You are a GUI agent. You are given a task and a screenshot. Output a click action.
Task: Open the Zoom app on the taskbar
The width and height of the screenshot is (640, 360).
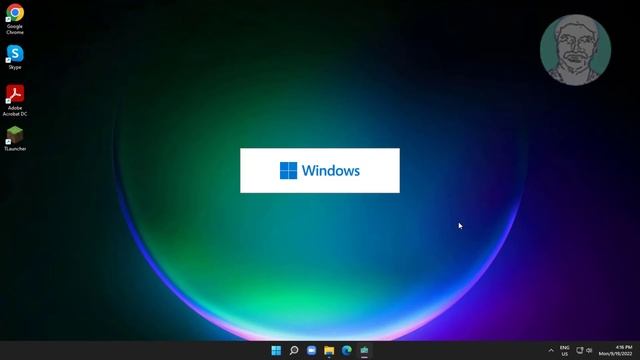(311, 351)
